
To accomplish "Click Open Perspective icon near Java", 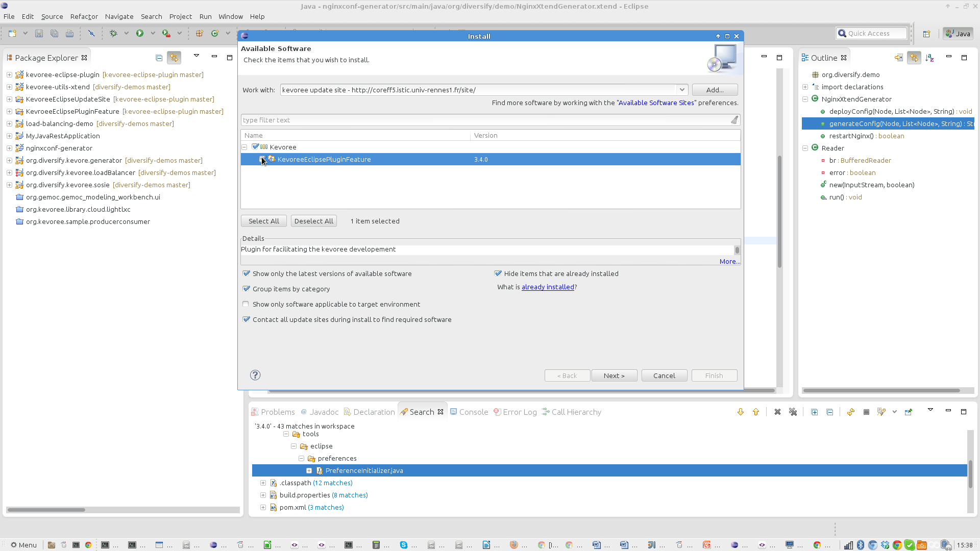I will [x=926, y=34].
